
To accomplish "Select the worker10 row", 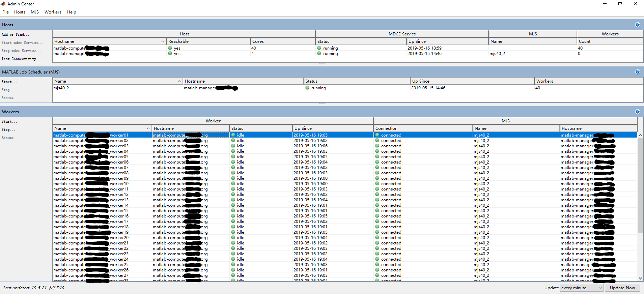I will point(345,184).
